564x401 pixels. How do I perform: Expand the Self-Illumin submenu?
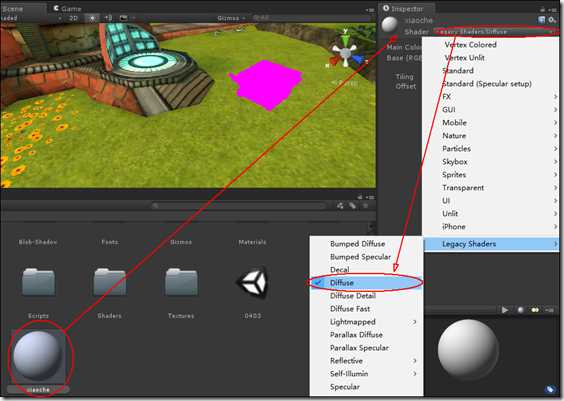click(366, 374)
